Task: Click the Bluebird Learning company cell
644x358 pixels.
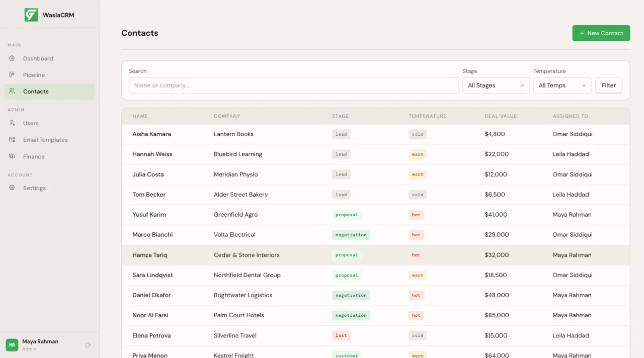Action: pos(238,154)
